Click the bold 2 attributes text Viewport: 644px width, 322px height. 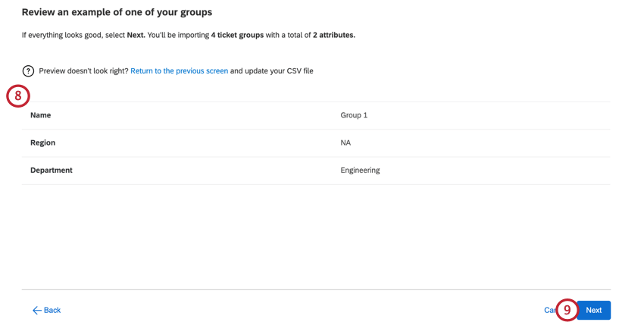(333, 35)
